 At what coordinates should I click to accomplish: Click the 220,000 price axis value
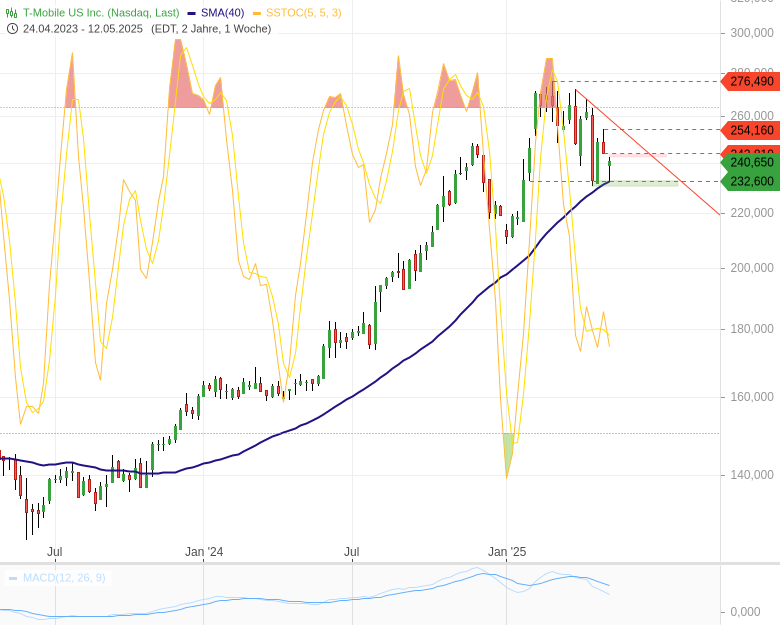[752, 213]
